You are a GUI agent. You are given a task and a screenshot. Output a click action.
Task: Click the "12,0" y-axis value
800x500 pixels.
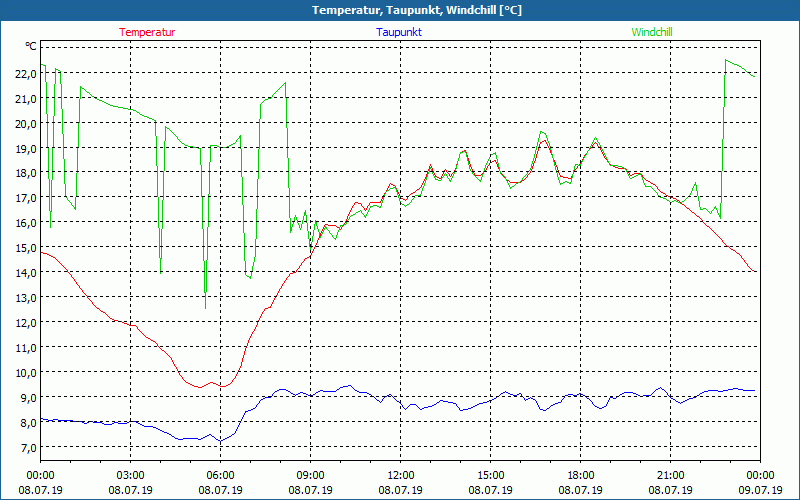click(26, 323)
